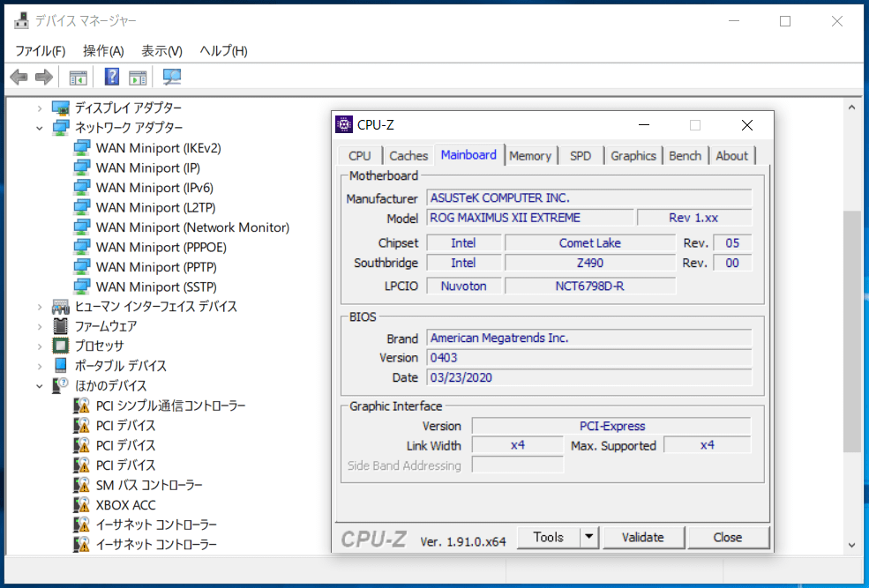The width and height of the screenshot is (869, 588).
Task: Click the CPU-Z app icon in title bar
Action: (344, 124)
